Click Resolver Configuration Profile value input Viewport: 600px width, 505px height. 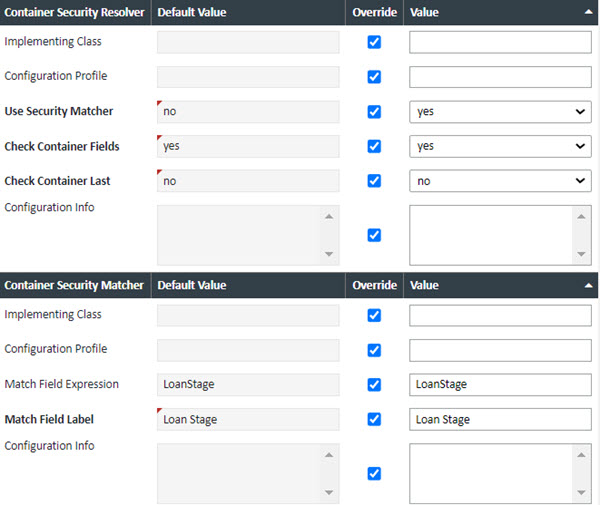[500, 77]
